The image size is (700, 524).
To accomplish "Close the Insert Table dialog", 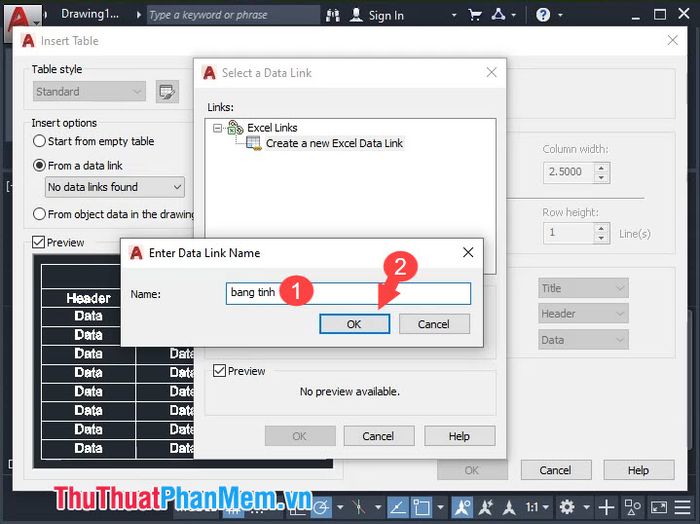I will pyautogui.click(x=672, y=41).
